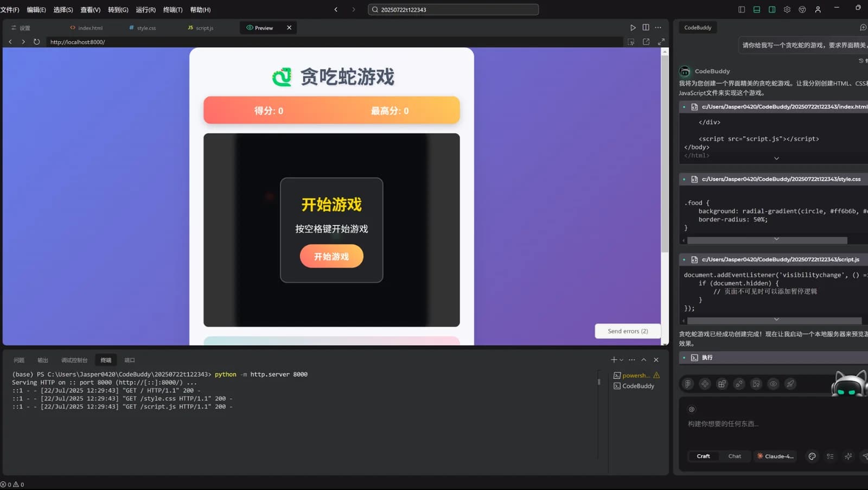This screenshot has height=490, width=868.
Task: Expand the index.html code block chevron
Action: tap(776, 158)
